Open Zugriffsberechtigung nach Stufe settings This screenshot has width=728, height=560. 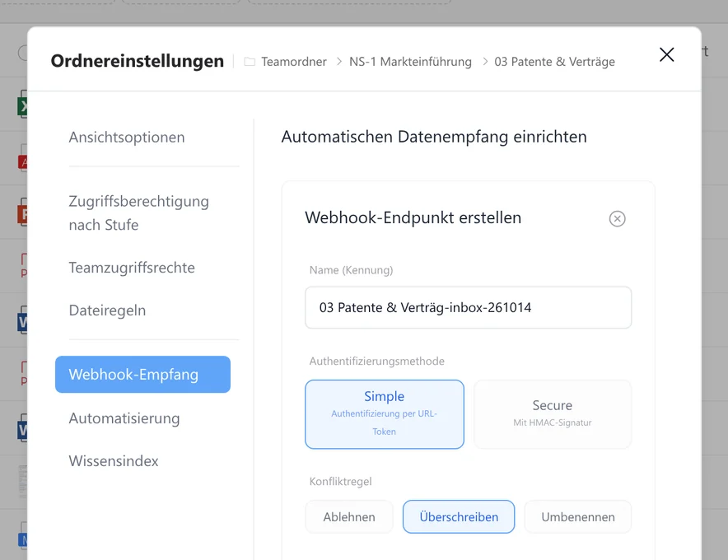139,212
